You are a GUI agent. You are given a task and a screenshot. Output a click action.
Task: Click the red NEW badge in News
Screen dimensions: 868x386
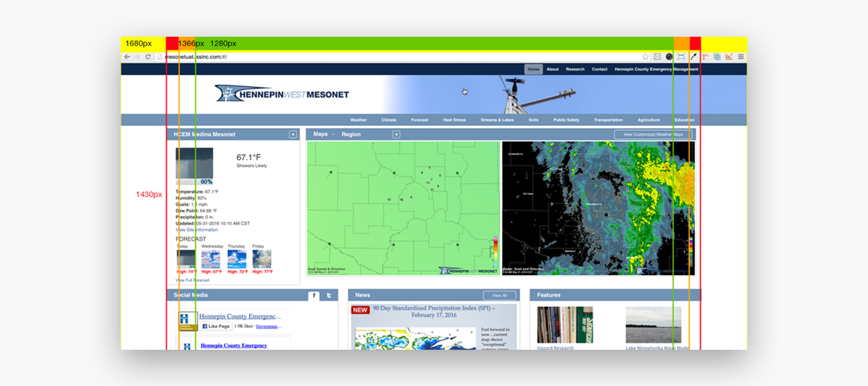coord(360,310)
